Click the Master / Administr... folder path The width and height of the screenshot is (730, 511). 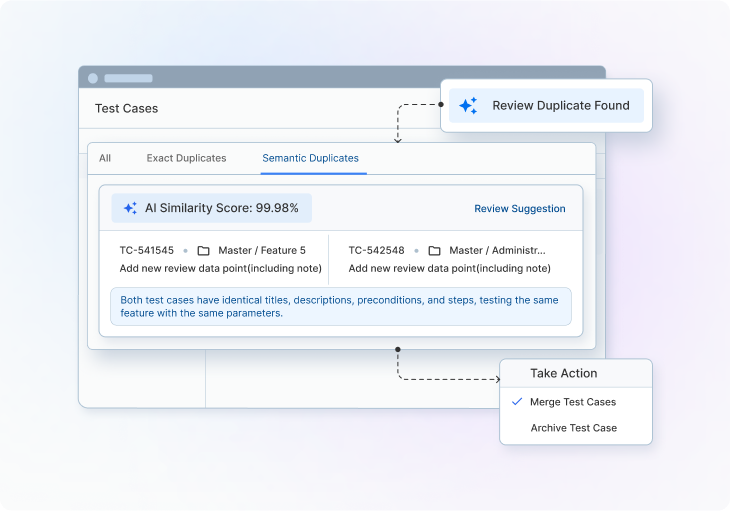click(497, 250)
